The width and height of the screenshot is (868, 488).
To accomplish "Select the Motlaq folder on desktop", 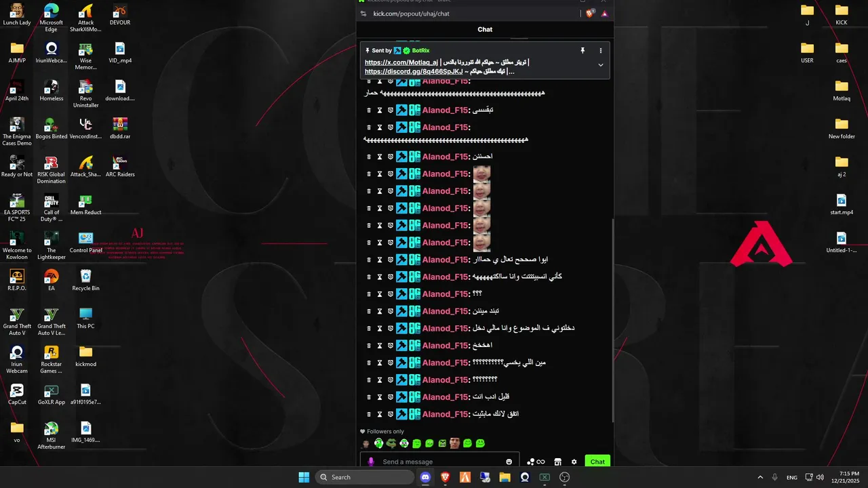I will click(842, 91).
